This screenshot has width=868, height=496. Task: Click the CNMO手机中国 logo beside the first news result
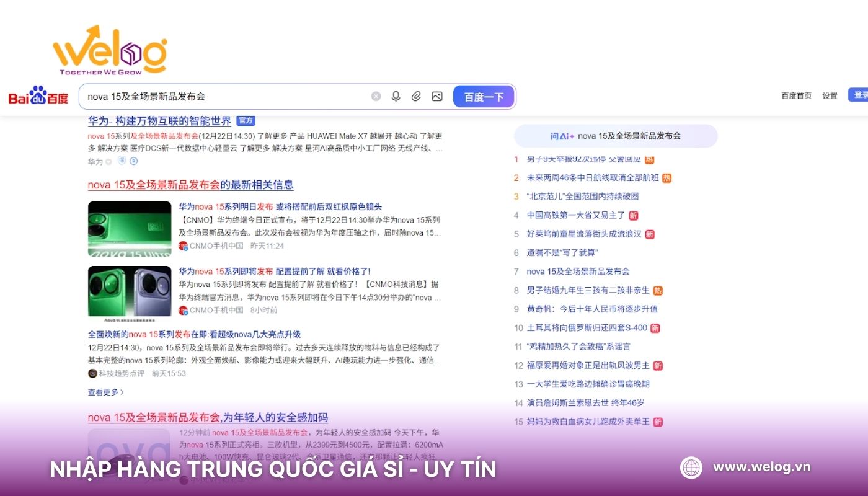point(182,246)
